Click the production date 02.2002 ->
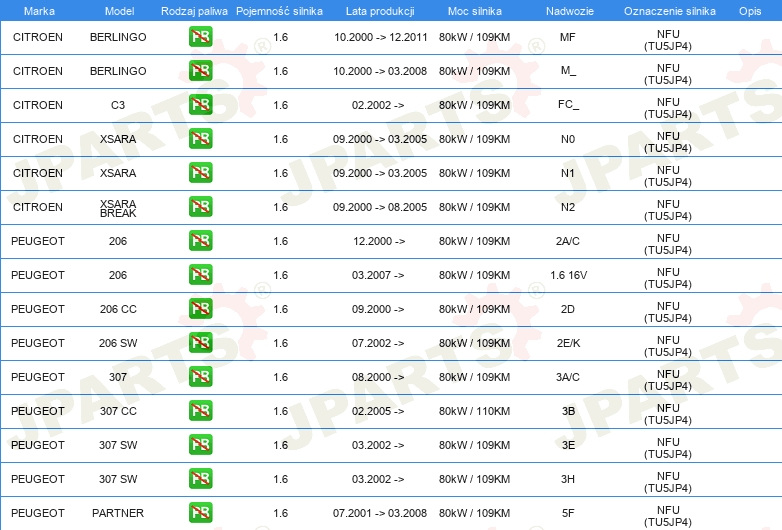The height and width of the screenshot is (530, 782). (x=378, y=105)
